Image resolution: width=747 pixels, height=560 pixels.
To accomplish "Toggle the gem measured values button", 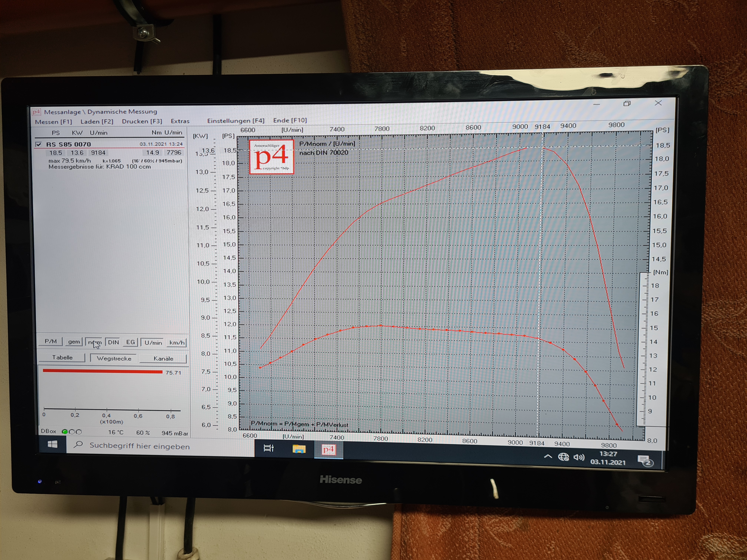I will pyautogui.click(x=74, y=342).
